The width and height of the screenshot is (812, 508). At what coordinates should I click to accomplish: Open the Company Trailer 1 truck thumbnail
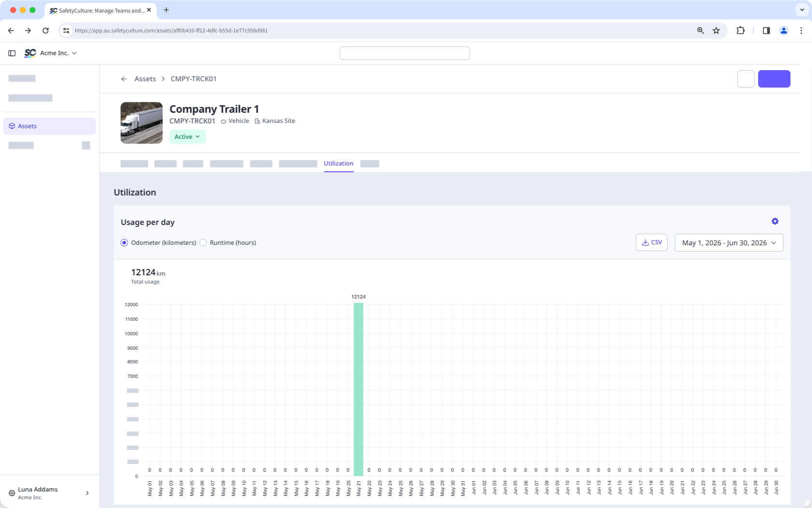coord(142,123)
